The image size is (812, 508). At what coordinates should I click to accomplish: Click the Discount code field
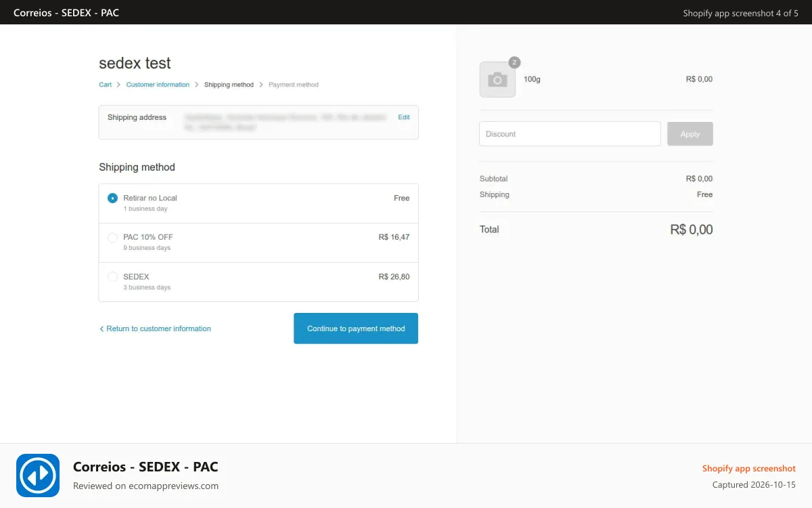[x=570, y=134]
